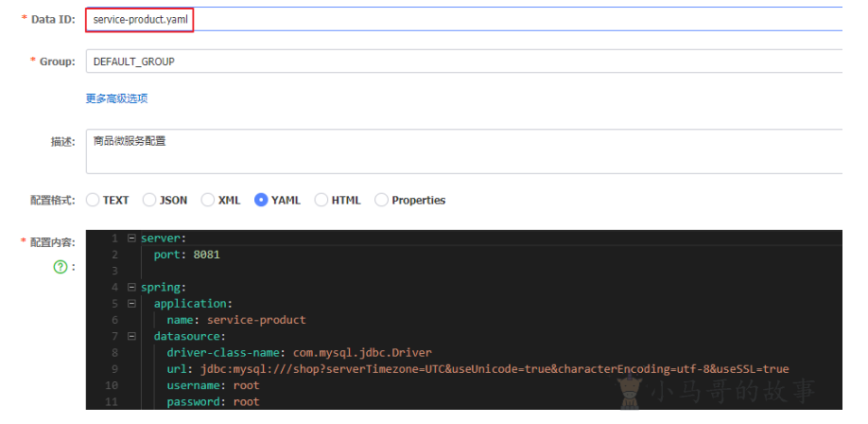This screenshot has height=424, width=868.
Task: Select the YAML format radio button
Action: [261, 200]
